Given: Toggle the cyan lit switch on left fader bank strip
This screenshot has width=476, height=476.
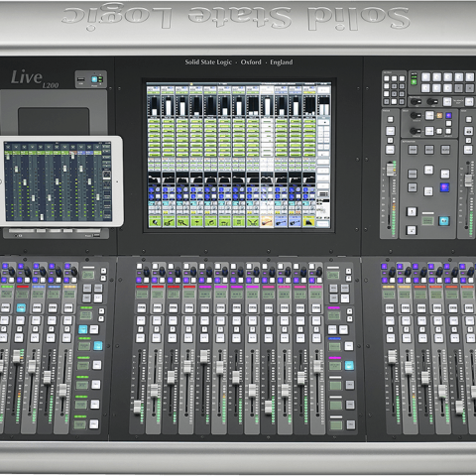Looking at the screenshot, I should [x=21, y=308].
